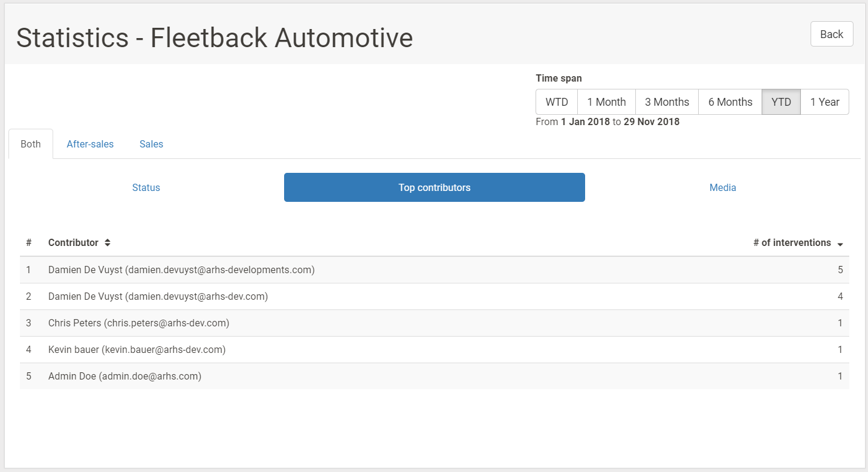Select the WTD time span
The height and width of the screenshot is (472, 868).
coord(556,102)
